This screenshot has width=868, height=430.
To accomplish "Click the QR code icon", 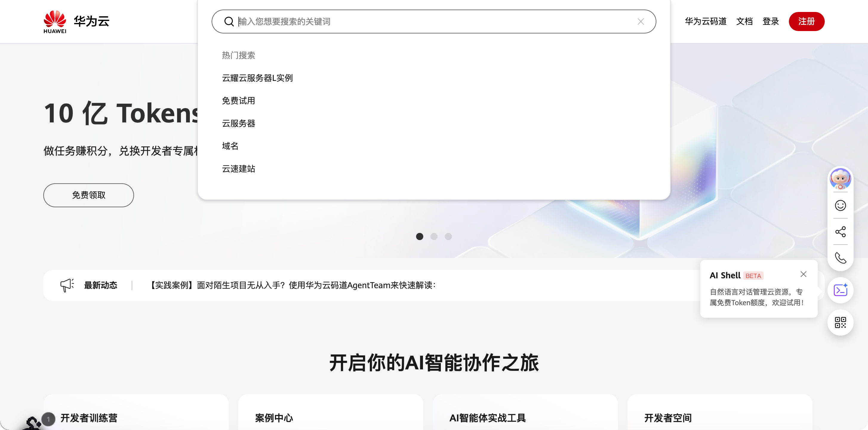I will pyautogui.click(x=840, y=322).
